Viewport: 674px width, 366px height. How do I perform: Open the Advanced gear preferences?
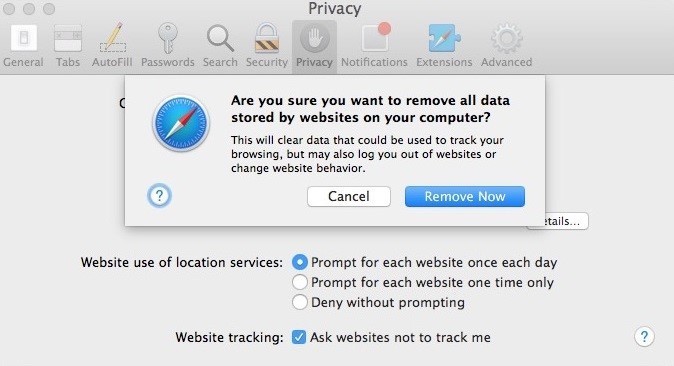tap(506, 45)
